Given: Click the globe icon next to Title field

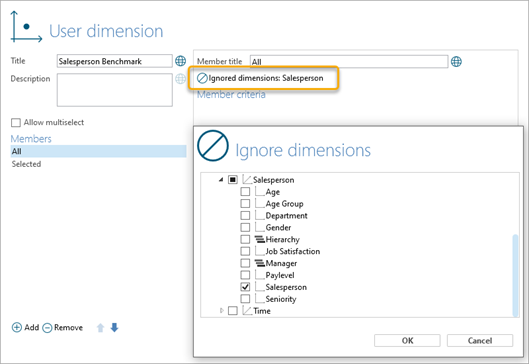Looking at the screenshot, I should tap(180, 61).
